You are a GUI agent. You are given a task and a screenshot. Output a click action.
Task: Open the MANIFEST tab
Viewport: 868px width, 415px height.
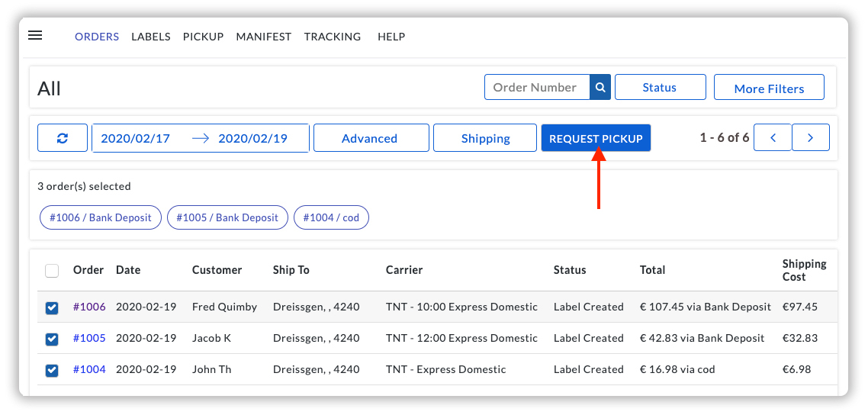[263, 37]
